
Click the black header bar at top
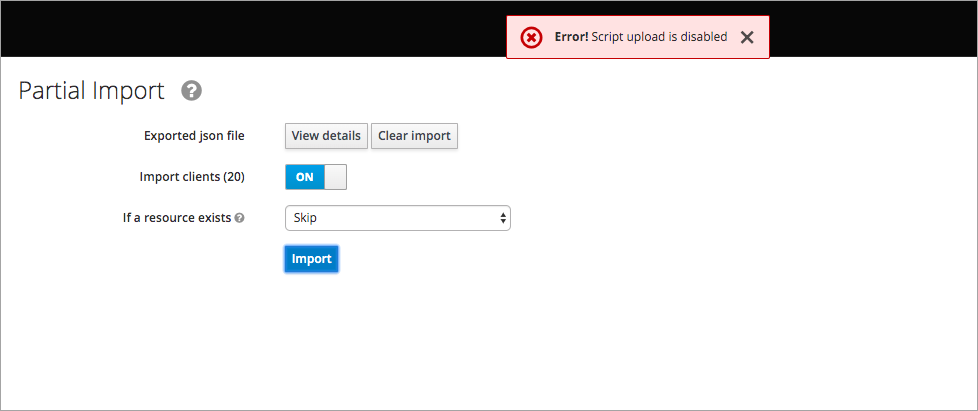(x=249, y=29)
